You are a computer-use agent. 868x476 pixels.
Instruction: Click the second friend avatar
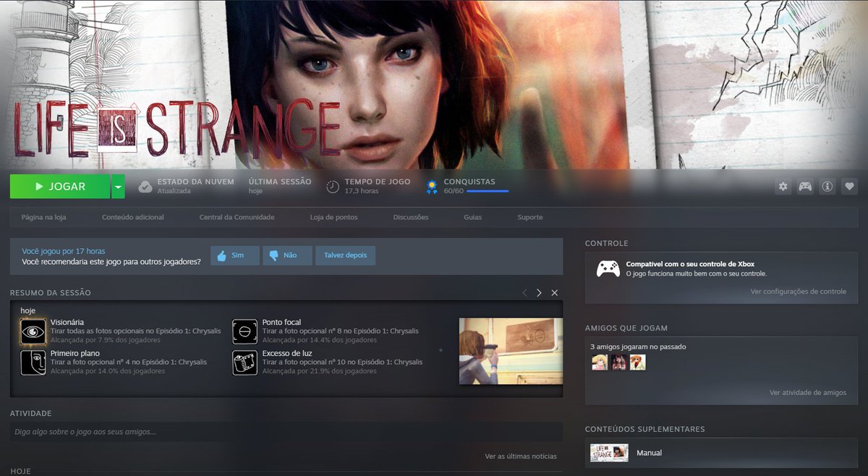[618, 362]
